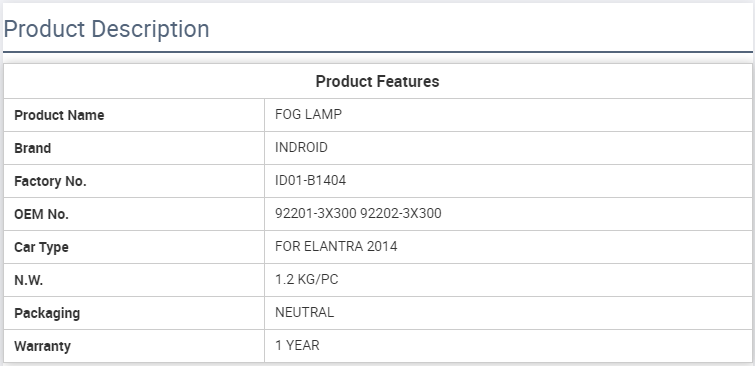Click the Car Type label
Image resolution: width=755 pixels, height=366 pixels.
(x=41, y=247)
